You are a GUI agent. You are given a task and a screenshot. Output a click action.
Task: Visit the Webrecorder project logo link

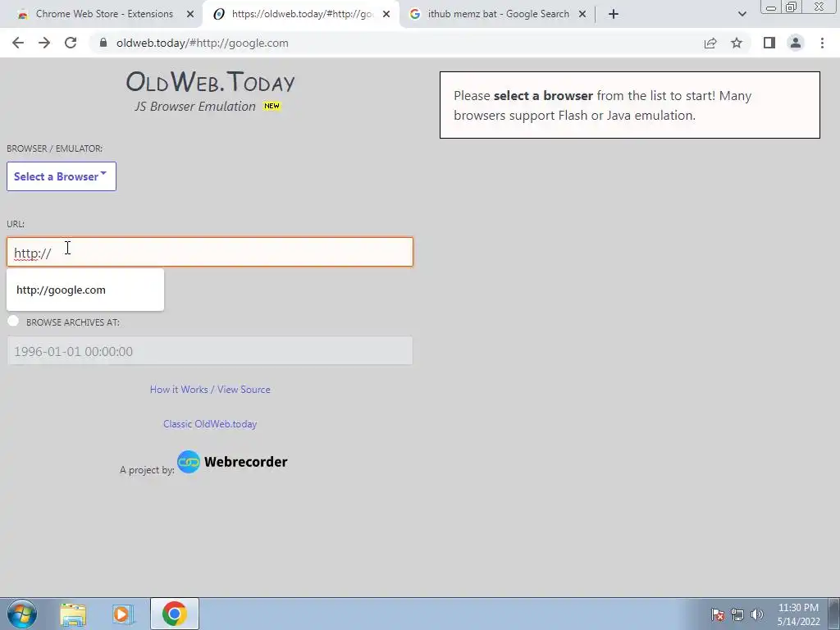coord(232,462)
